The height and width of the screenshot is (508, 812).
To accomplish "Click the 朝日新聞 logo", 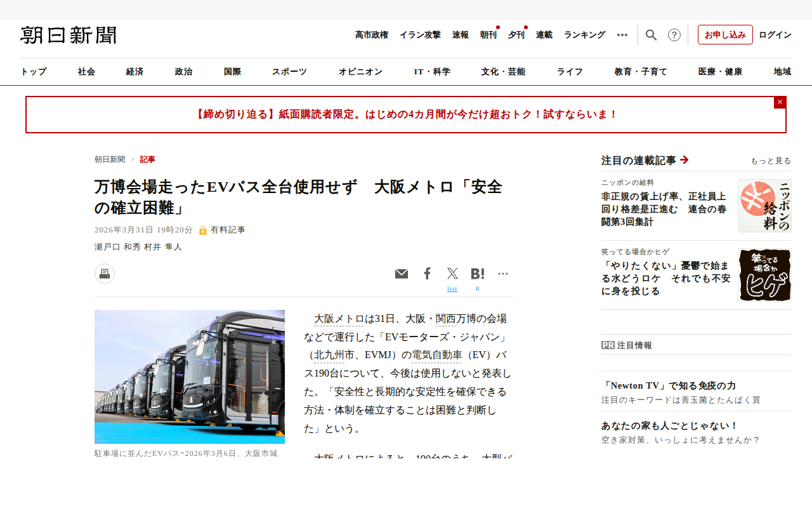I will click(69, 35).
